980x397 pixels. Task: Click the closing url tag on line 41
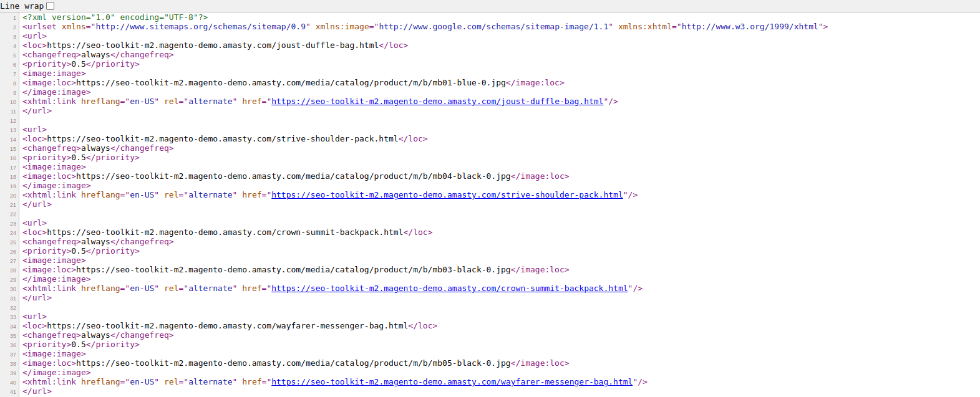(37, 391)
